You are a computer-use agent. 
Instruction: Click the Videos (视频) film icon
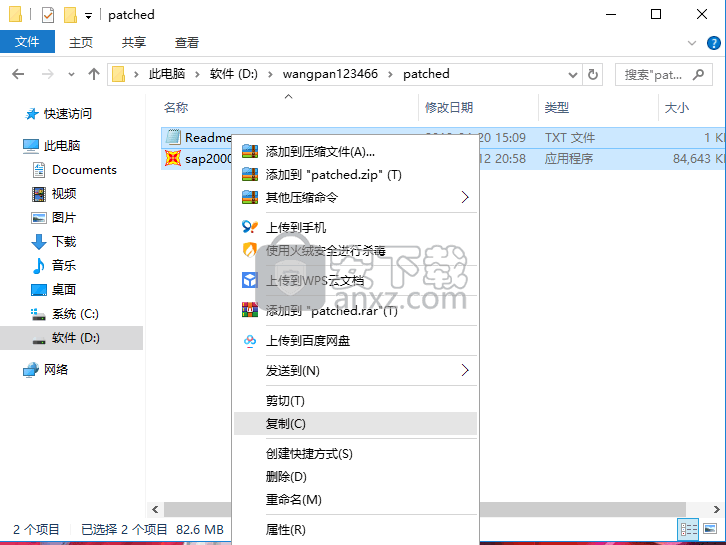pos(39,194)
